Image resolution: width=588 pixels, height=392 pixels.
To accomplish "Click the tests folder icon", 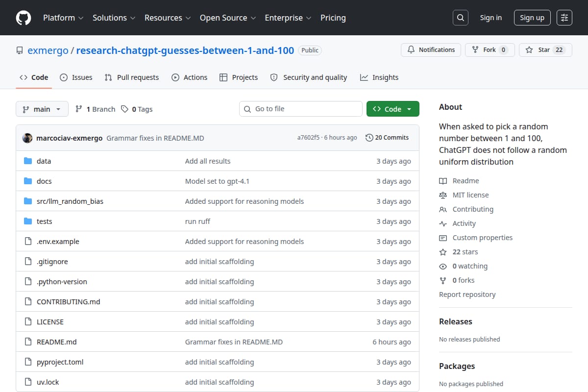I will (x=28, y=221).
